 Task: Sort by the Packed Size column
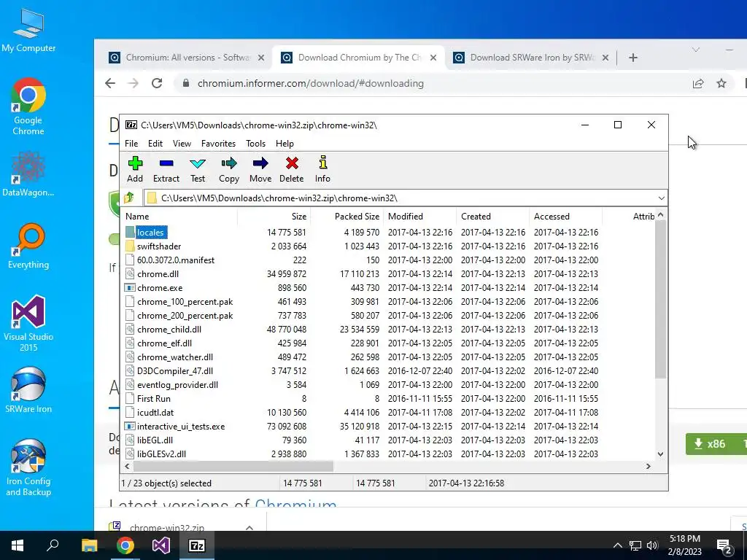click(x=347, y=216)
